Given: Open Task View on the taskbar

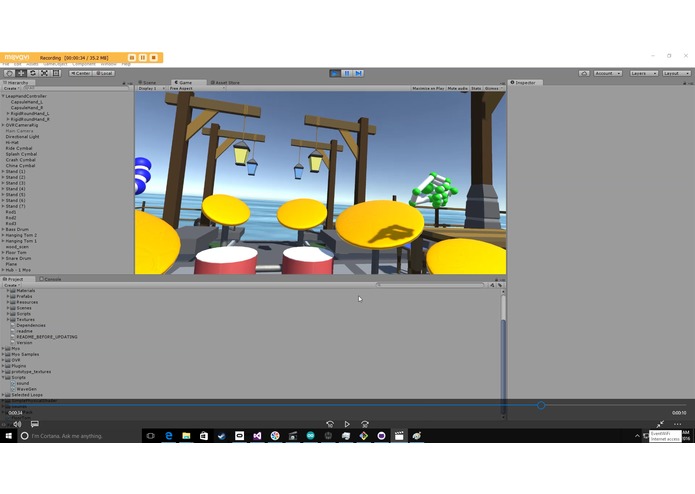Looking at the screenshot, I should tap(151, 436).
